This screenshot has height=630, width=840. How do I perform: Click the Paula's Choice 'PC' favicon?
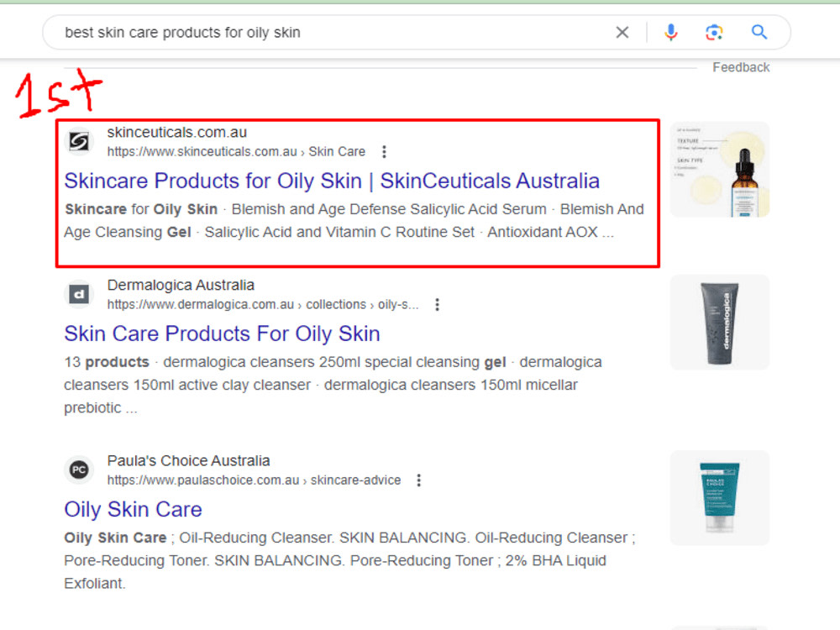coord(79,470)
